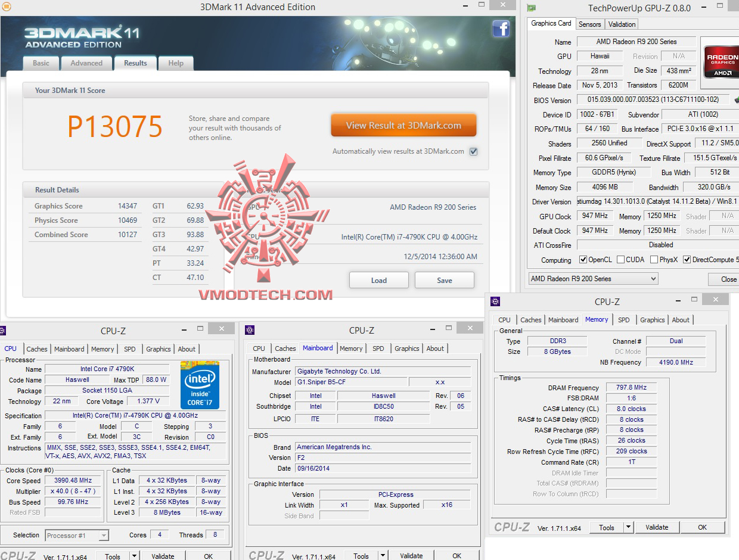The height and width of the screenshot is (560, 739).
Task: Click the Intel Core i7 badge in CPU-Z
Action: [200, 385]
